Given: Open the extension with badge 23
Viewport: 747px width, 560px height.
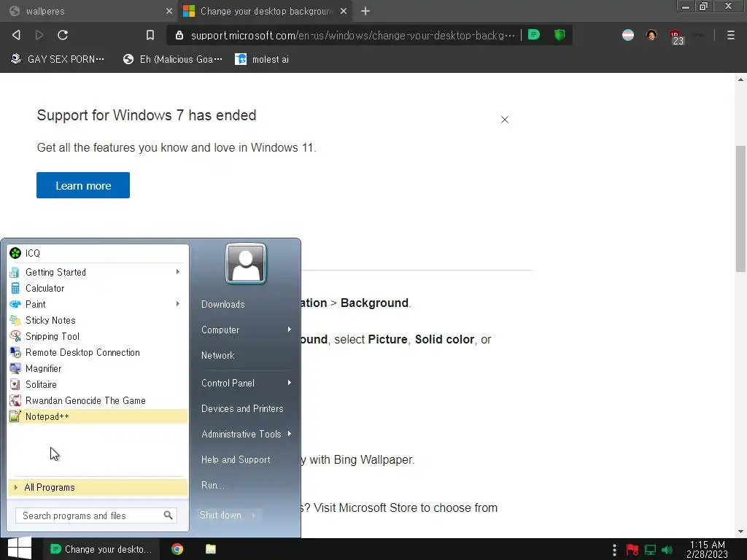Looking at the screenshot, I should 676,37.
